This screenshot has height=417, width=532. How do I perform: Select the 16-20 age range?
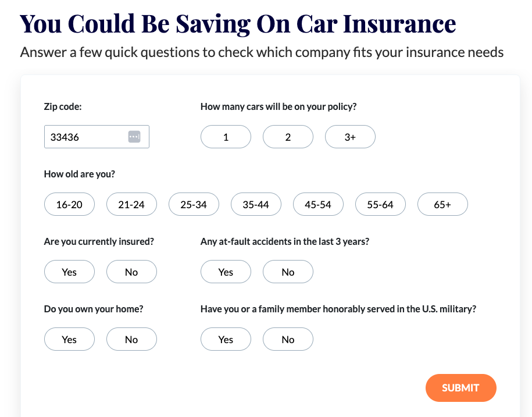tap(69, 205)
